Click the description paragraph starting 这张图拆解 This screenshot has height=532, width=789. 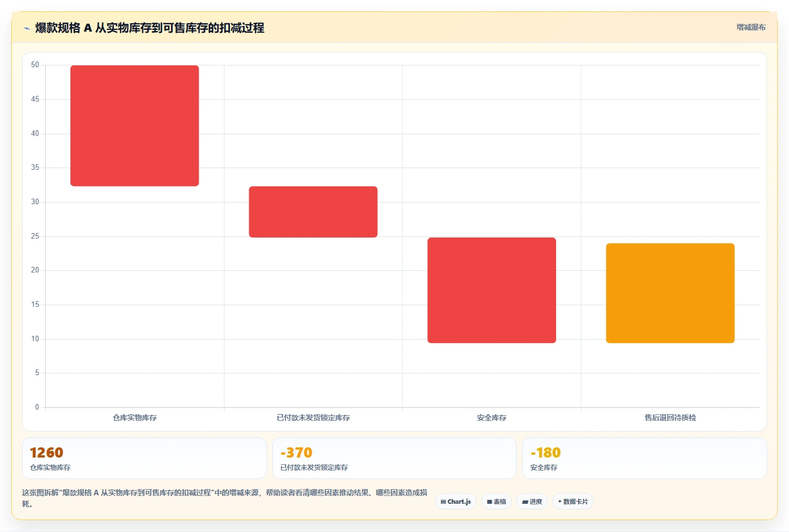click(224, 498)
